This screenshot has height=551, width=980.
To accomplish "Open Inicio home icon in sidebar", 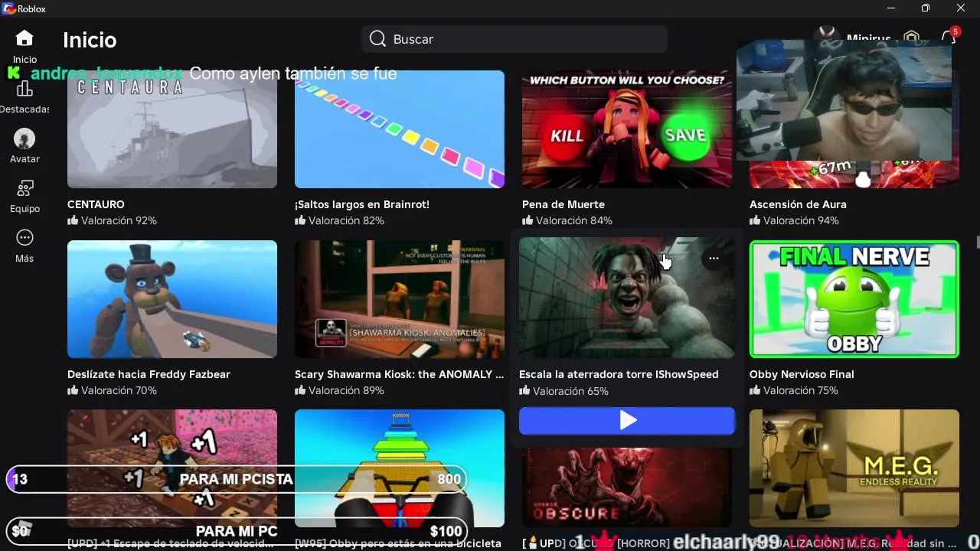I will [24, 38].
